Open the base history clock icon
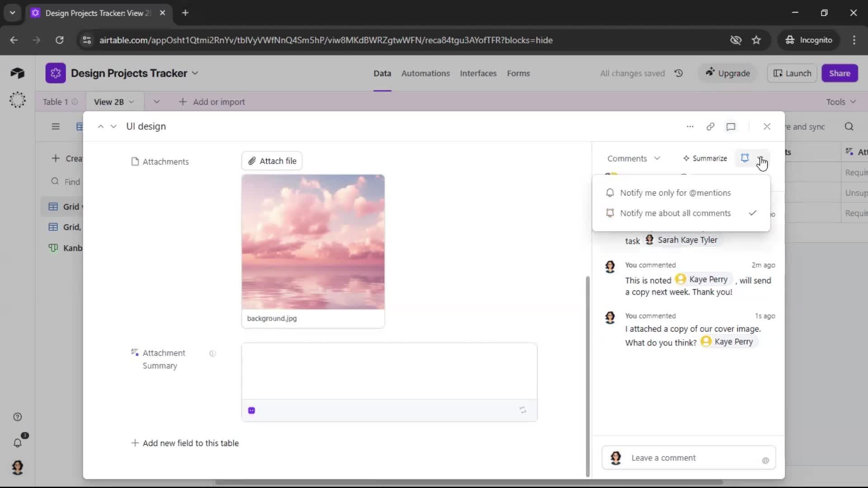Viewport: 868px width, 488px height. click(x=679, y=73)
